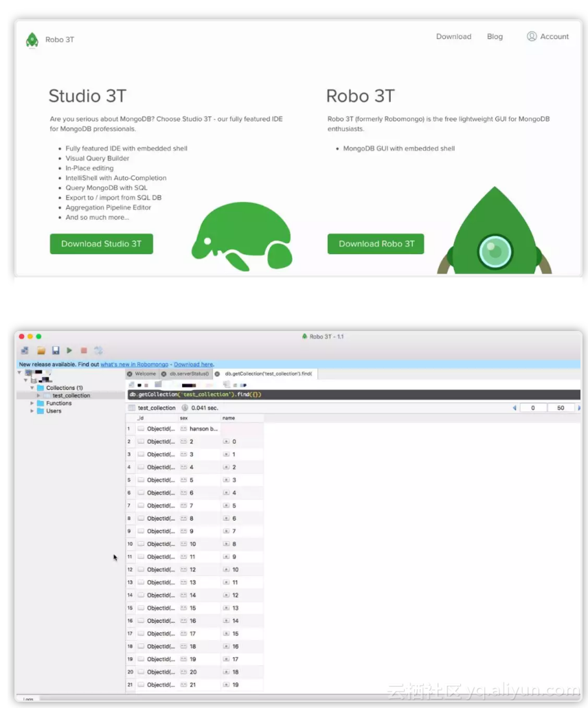Image resolution: width=588 pixels, height=708 pixels.
Task: Select the ObjectId cell in row 5
Action: [x=156, y=480]
